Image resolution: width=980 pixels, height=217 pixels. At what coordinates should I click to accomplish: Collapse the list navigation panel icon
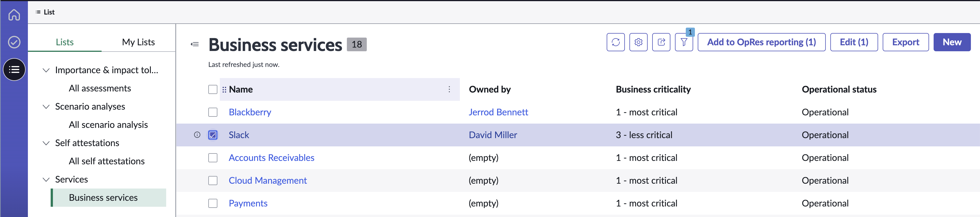tap(195, 44)
